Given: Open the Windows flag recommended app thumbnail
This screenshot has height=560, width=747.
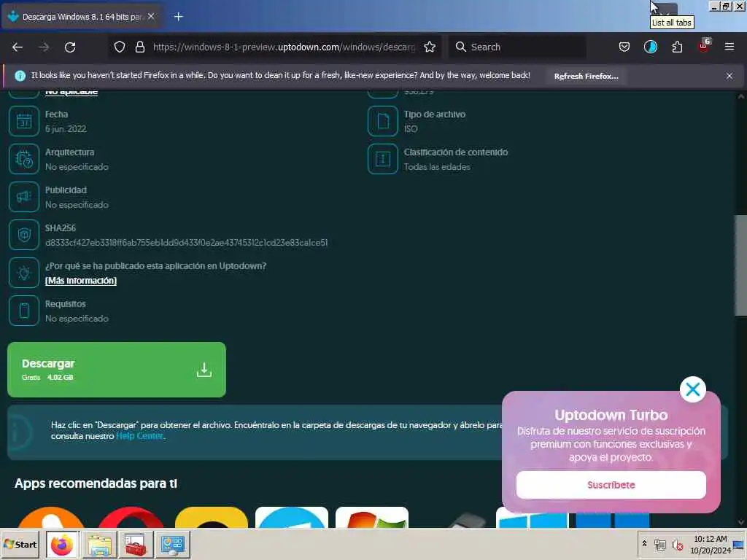Looking at the screenshot, I should coord(372,517).
